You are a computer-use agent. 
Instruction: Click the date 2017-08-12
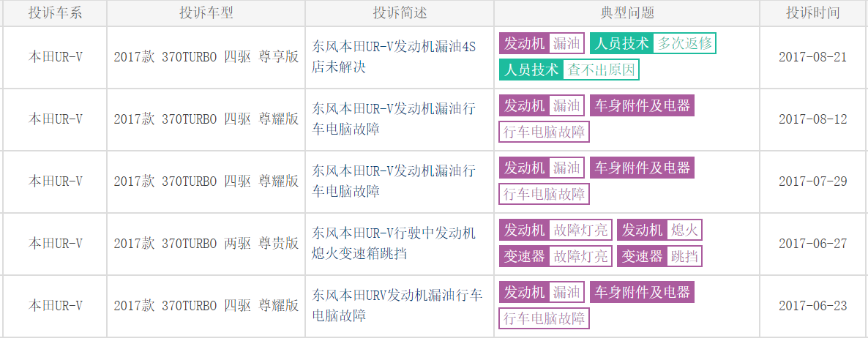pyautogui.click(x=812, y=119)
